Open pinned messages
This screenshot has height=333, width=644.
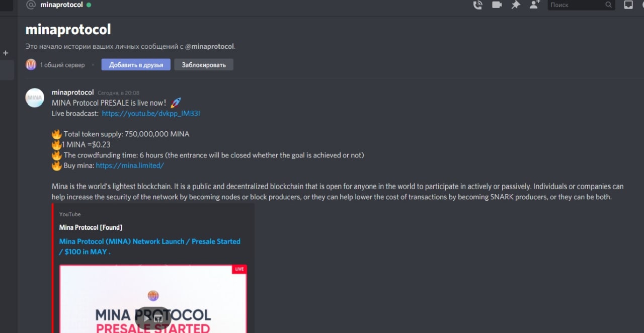point(516,5)
